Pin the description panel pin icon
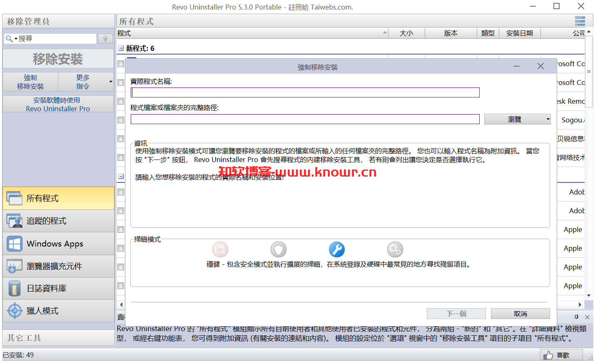 point(576,317)
